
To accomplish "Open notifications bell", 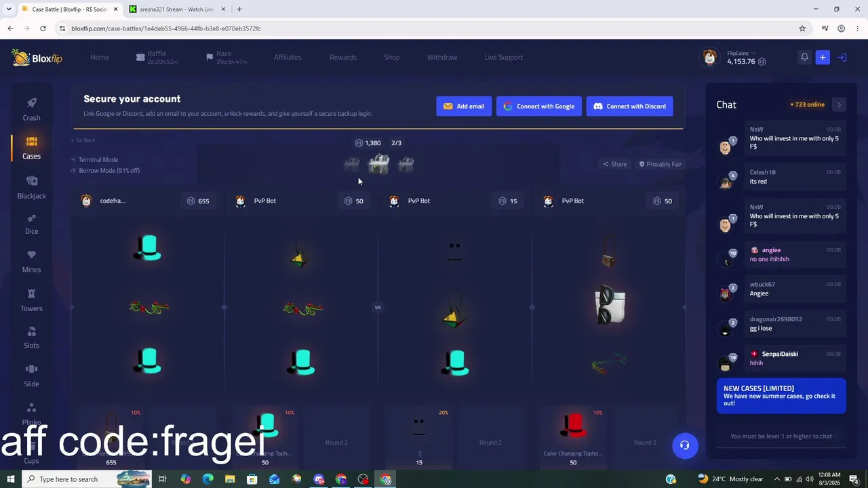I will (x=804, y=58).
